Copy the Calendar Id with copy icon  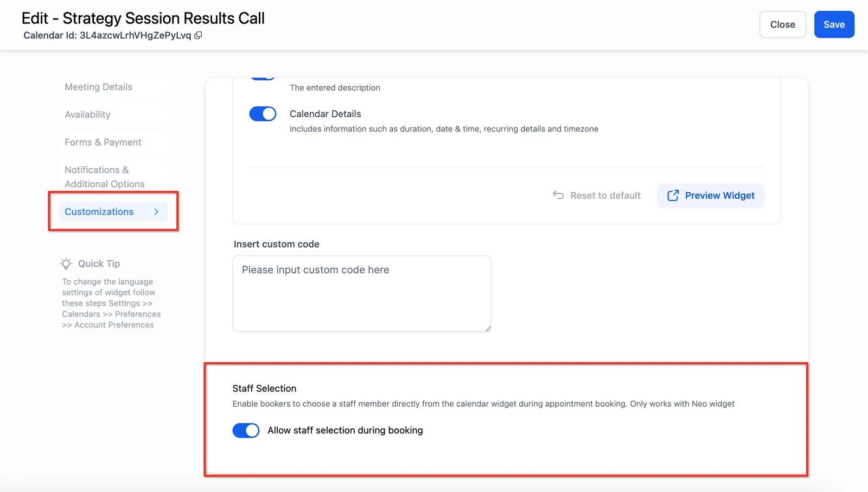tap(198, 35)
